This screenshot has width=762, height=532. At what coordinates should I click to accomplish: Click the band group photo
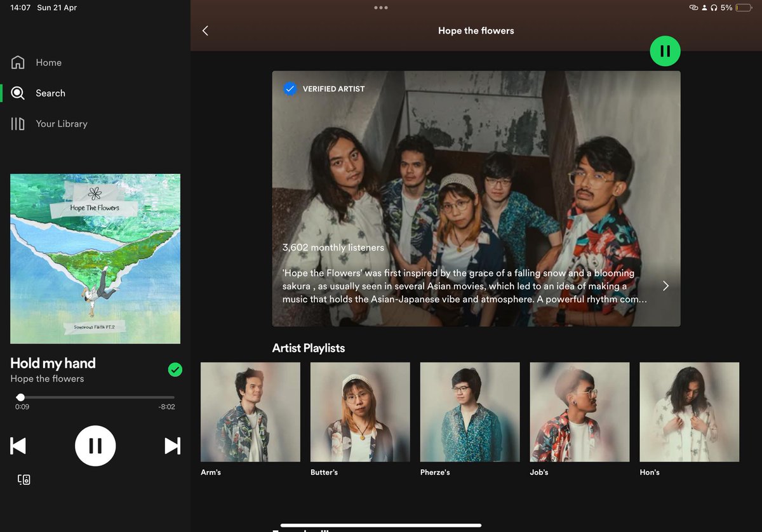pos(476,199)
